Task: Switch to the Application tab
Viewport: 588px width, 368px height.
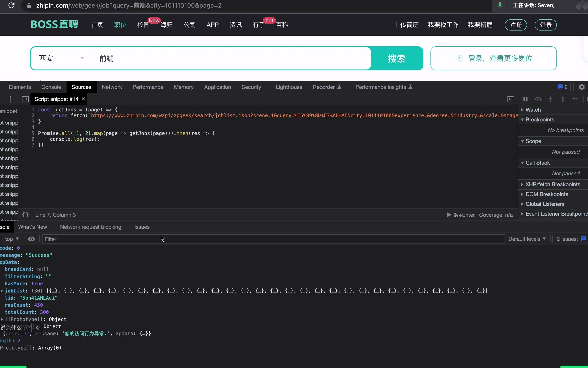Action: [217, 87]
